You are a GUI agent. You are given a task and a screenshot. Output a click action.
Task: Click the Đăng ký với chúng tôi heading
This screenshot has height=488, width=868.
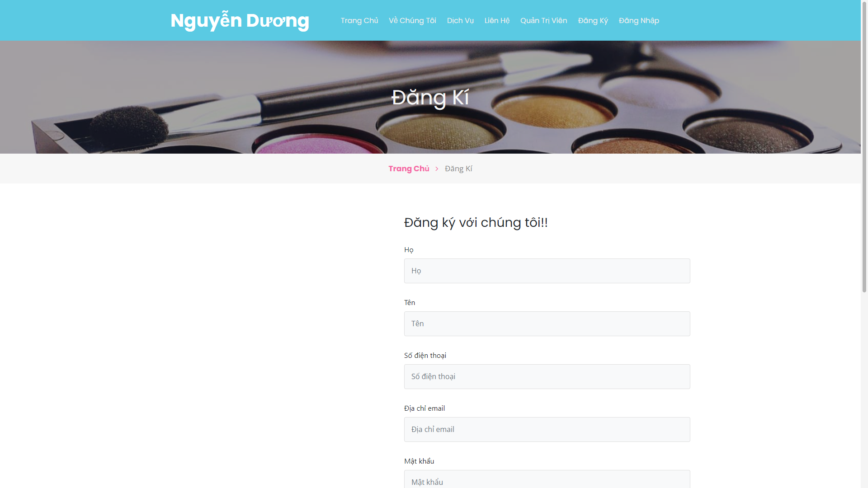476,222
